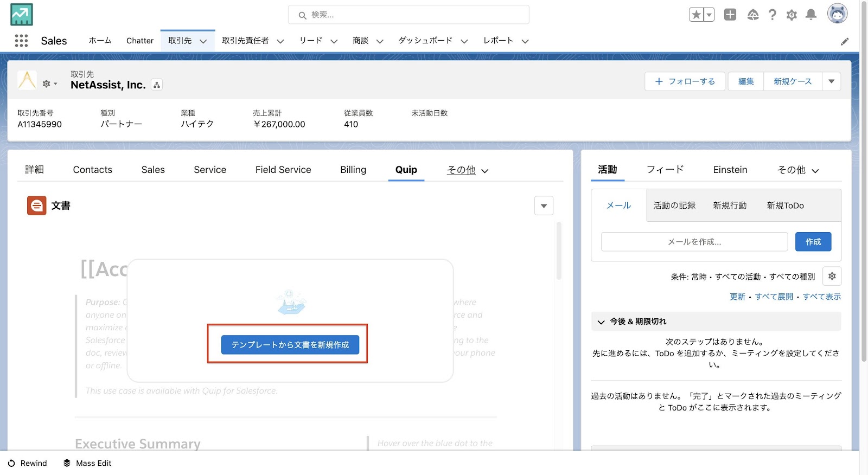Viewport: 868px width, 475px height.
Task: Go to the ホーム nav tab
Action: point(100,41)
